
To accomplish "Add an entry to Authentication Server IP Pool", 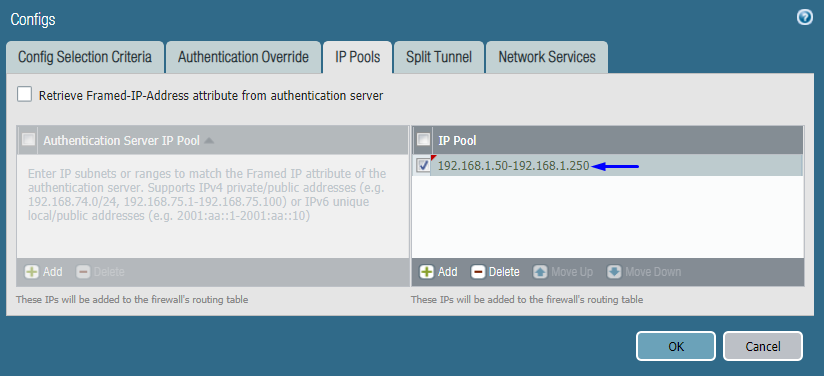I will (x=44, y=272).
